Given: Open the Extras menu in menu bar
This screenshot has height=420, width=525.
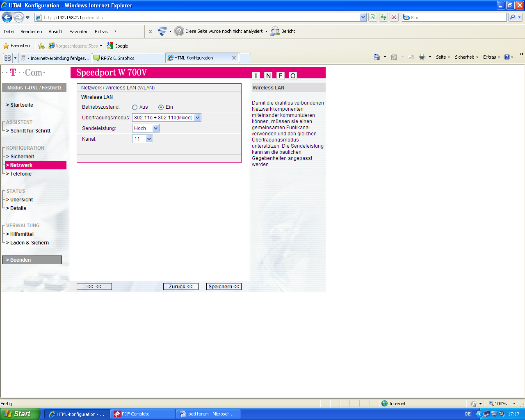Looking at the screenshot, I should point(101,32).
